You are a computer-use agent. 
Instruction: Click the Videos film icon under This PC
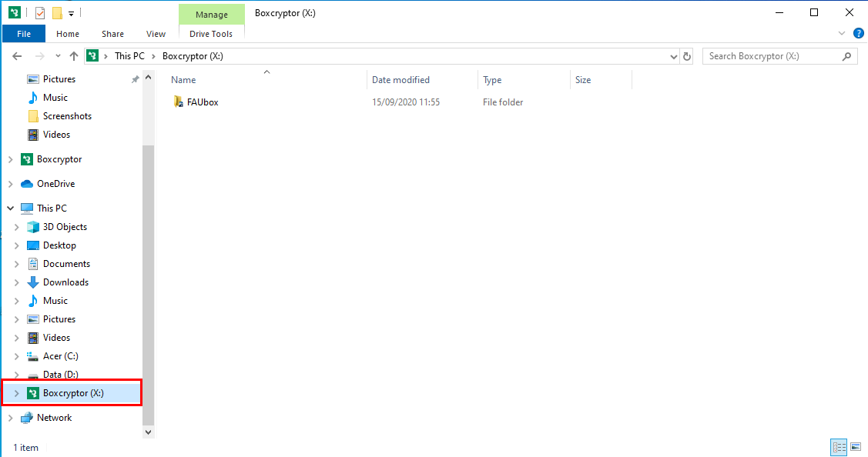[33, 338]
